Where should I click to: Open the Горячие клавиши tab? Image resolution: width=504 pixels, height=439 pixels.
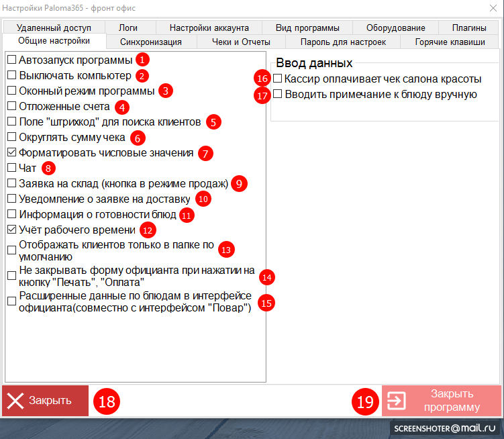450,42
